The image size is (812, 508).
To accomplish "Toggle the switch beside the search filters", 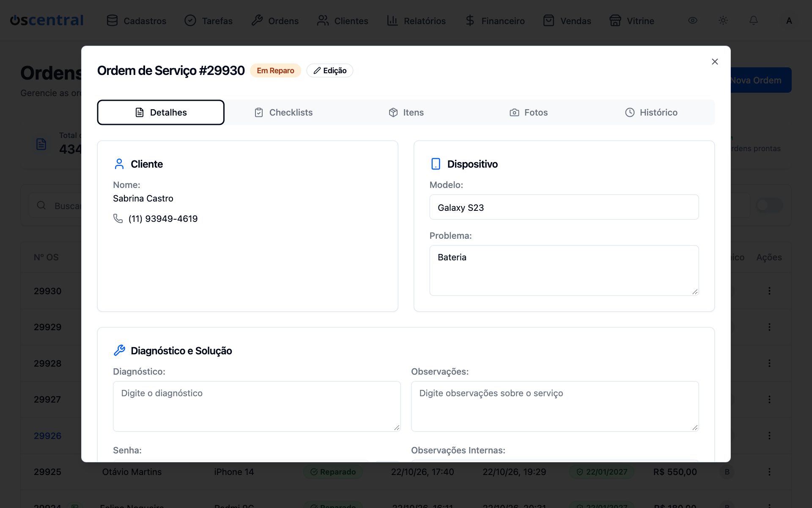I will pyautogui.click(x=769, y=205).
